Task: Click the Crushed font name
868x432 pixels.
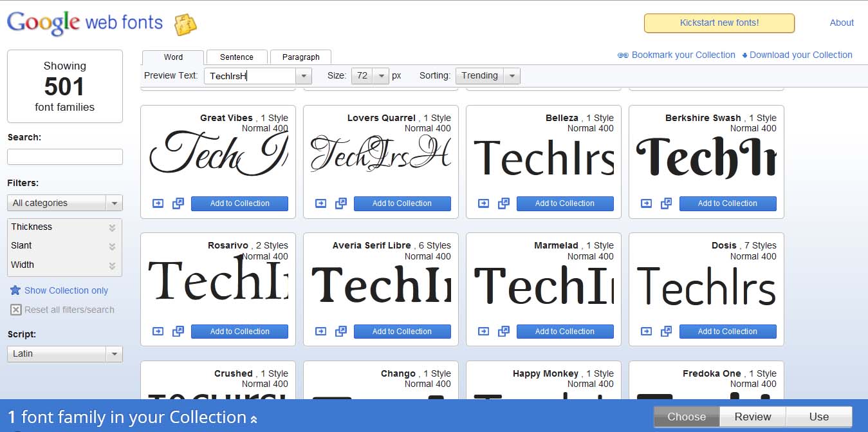Action: (x=234, y=373)
